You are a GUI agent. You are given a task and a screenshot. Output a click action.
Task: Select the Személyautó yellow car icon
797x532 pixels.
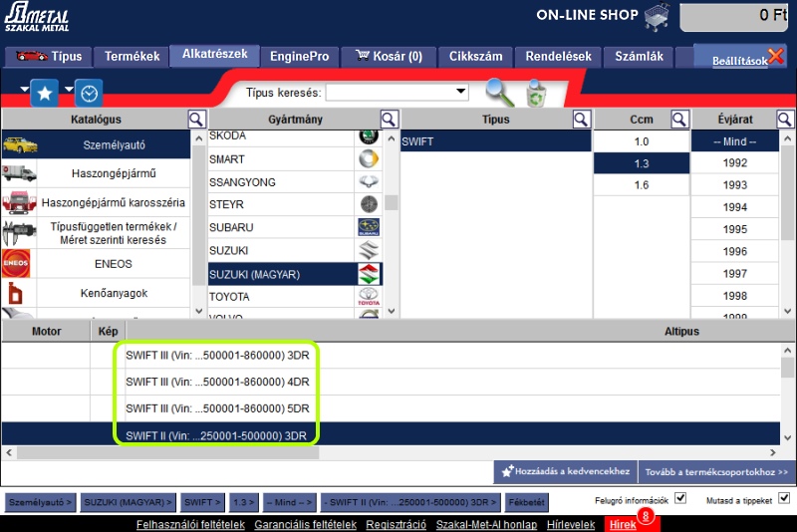20,144
